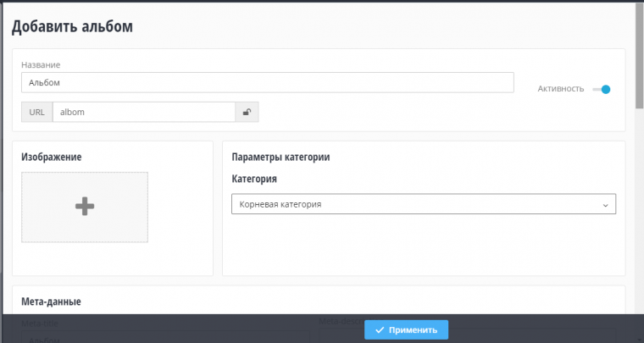Click the Изображение section heading

52,157
